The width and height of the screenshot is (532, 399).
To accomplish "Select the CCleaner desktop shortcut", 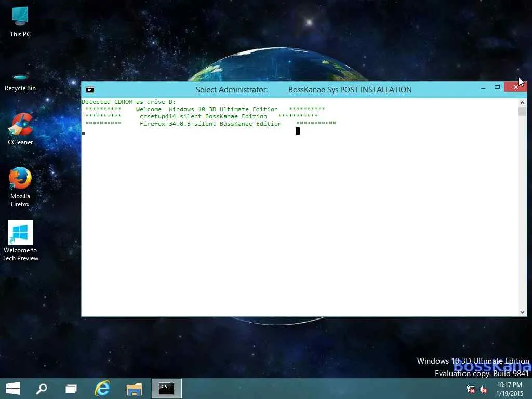I will 20,129.
